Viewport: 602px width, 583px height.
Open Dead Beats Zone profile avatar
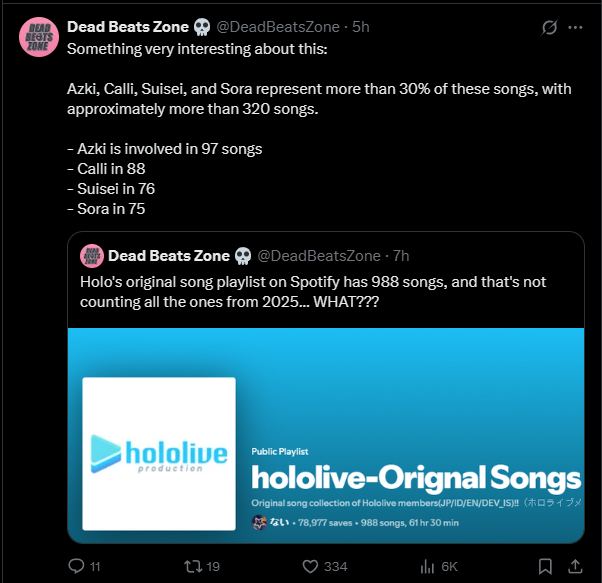tap(38, 38)
